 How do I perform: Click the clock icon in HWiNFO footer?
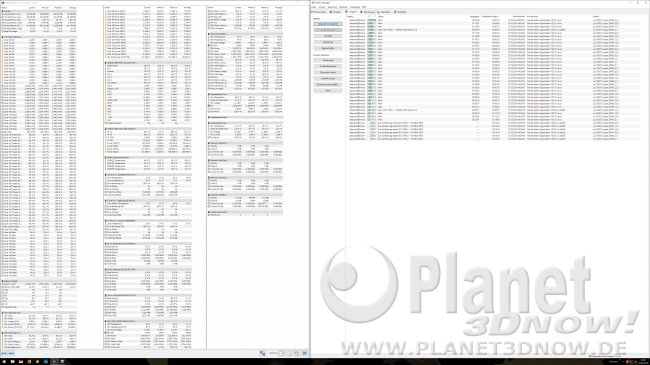click(x=281, y=353)
